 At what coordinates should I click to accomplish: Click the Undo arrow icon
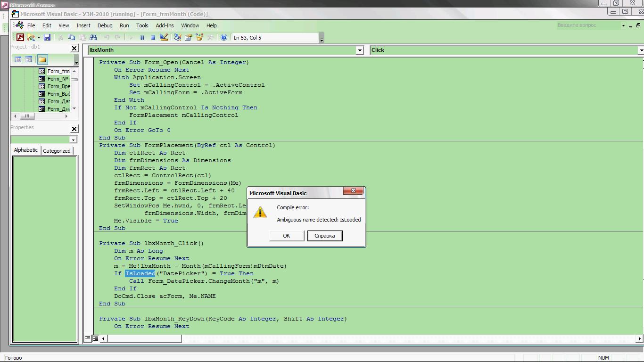pyautogui.click(x=107, y=37)
